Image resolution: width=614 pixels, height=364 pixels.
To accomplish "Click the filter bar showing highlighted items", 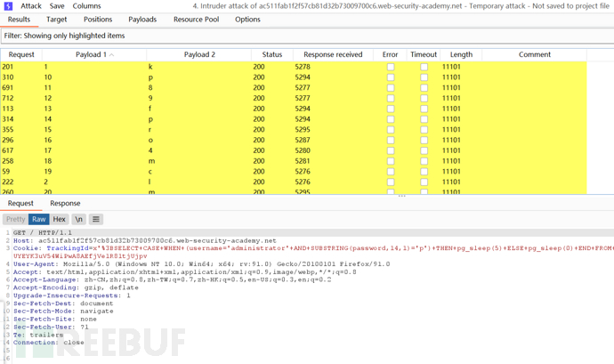I will (307, 36).
